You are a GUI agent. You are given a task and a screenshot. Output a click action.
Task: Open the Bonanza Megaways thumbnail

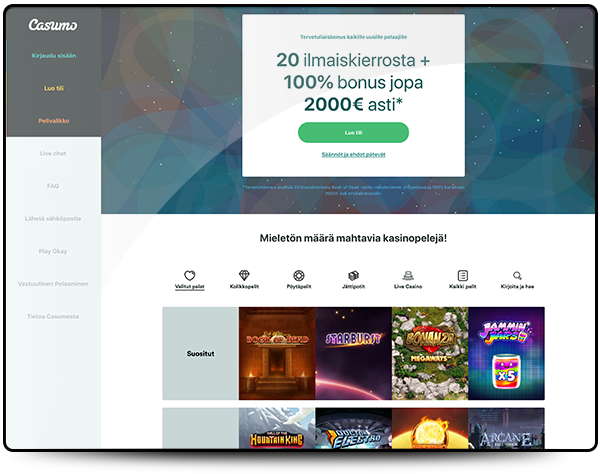click(x=430, y=353)
